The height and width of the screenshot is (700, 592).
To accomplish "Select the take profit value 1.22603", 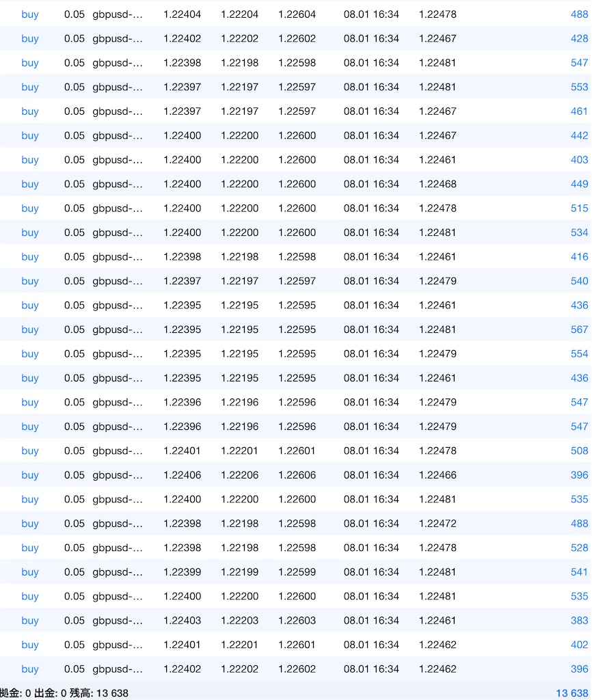I will click(x=297, y=621).
